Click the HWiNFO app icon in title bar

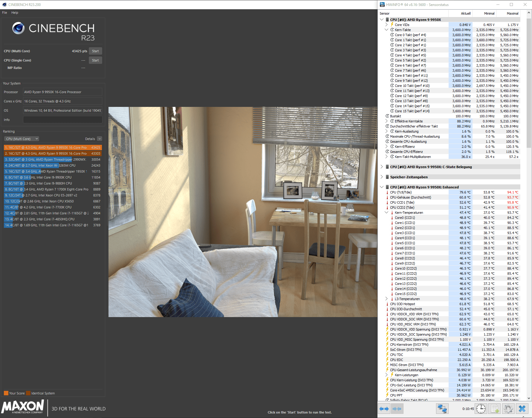(x=382, y=4)
